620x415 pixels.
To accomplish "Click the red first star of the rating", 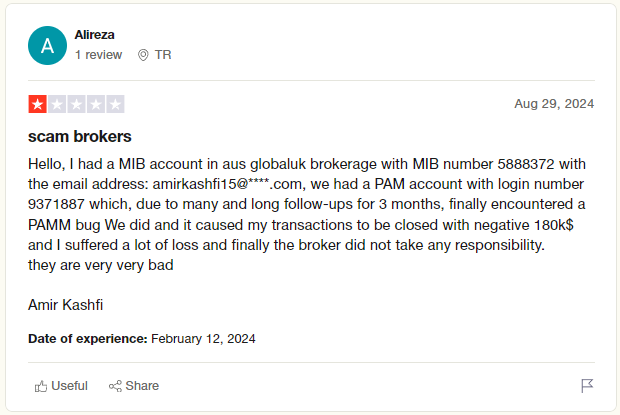I will point(38,104).
